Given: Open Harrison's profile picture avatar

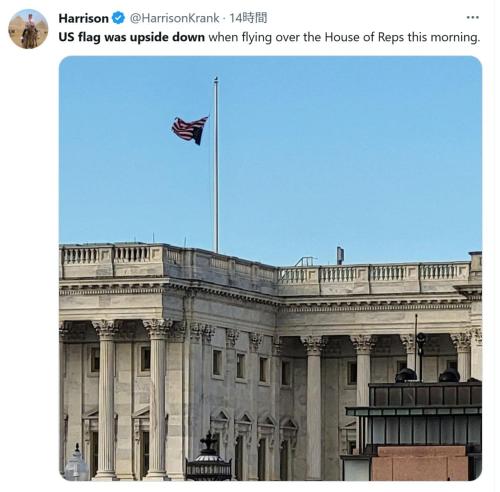Looking at the screenshot, I should (28, 29).
